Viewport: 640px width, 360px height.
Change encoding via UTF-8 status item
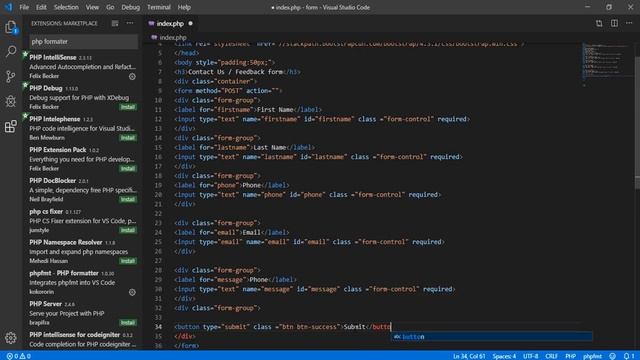(x=531, y=356)
